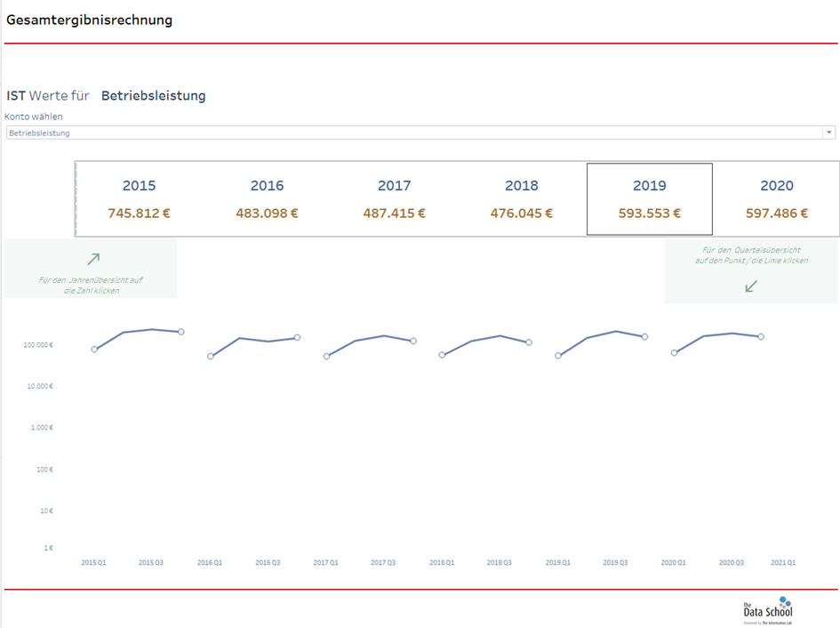Click the 2018 Q4 data point on line
The width and height of the screenshot is (840, 628).
[x=529, y=342]
